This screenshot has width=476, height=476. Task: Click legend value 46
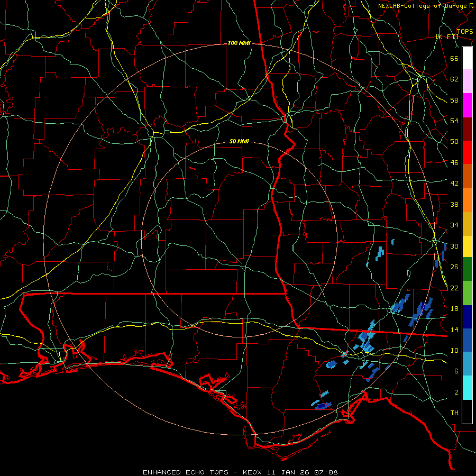click(454, 163)
